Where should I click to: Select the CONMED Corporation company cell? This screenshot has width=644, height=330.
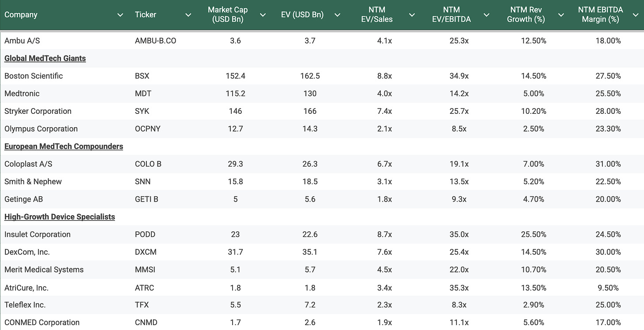click(42, 322)
